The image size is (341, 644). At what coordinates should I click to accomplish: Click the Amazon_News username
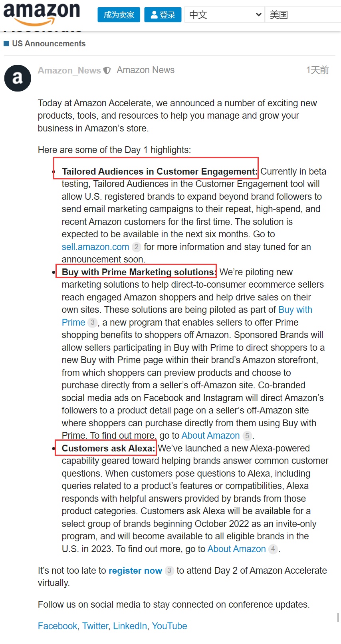pos(69,70)
